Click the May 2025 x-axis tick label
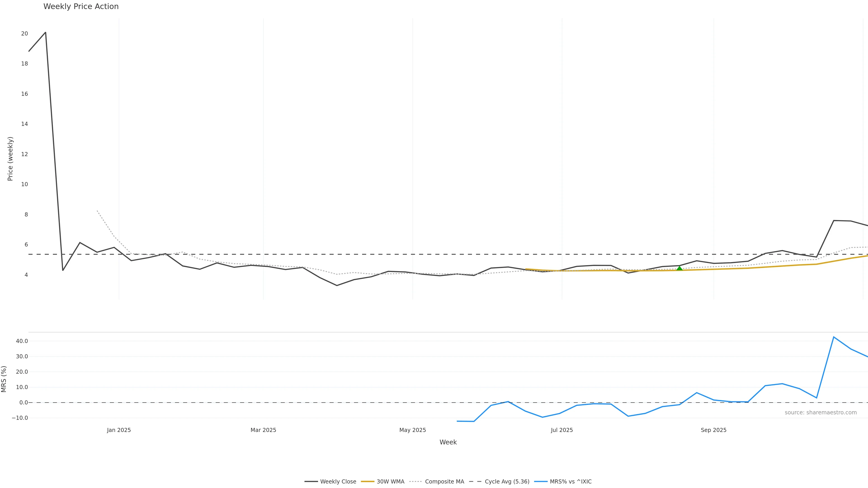This screenshot has height=488, width=868. click(x=413, y=430)
